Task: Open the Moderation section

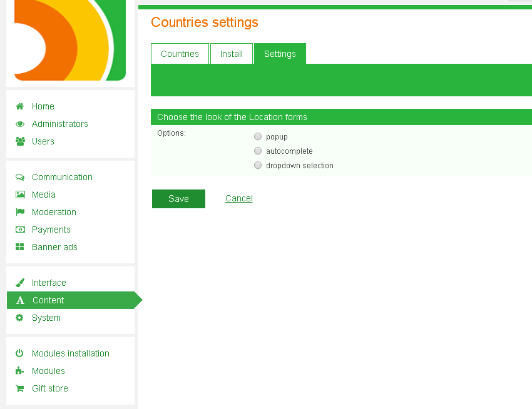Action: tap(54, 212)
